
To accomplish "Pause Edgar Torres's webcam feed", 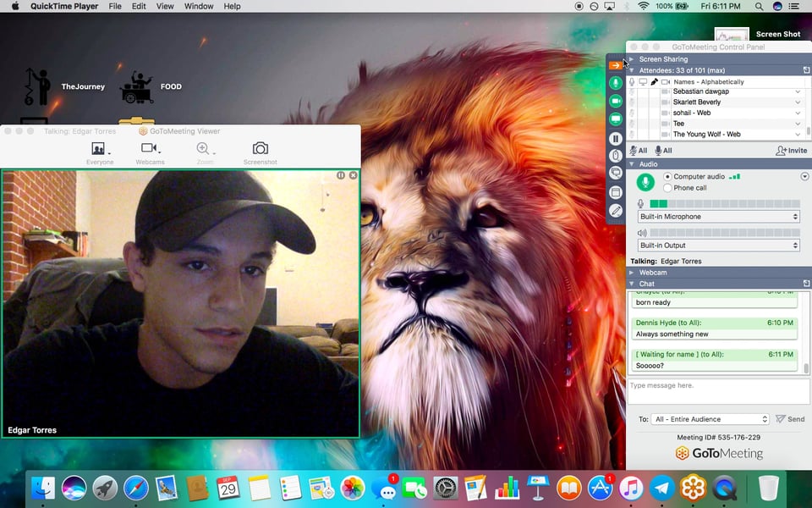I will 341,176.
